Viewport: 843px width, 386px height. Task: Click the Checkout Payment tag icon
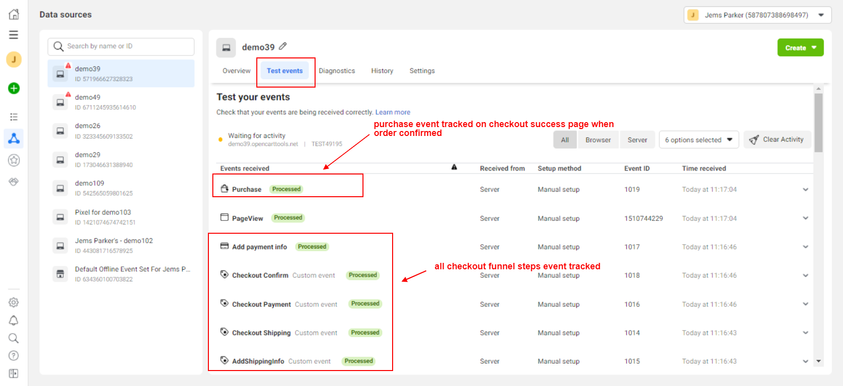(x=225, y=303)
